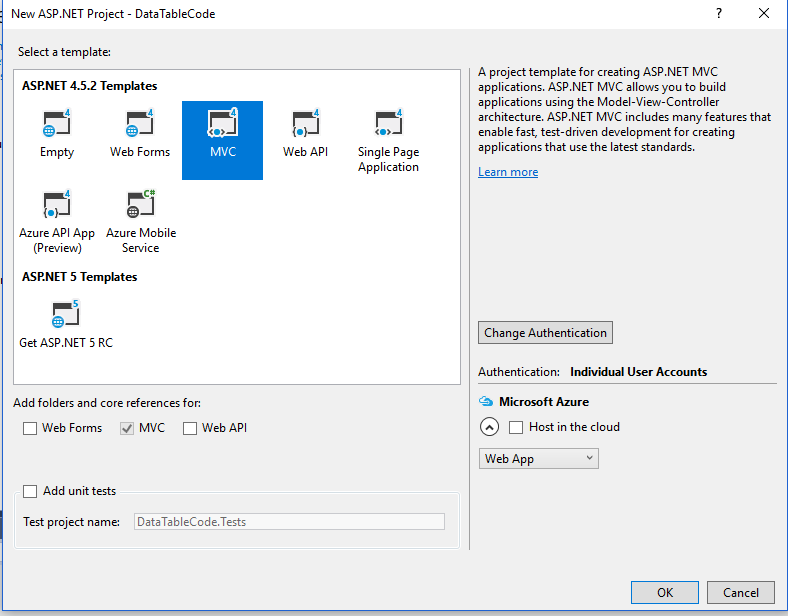
Task: Click the Help question mark button
Action: [x=691, y=13]
